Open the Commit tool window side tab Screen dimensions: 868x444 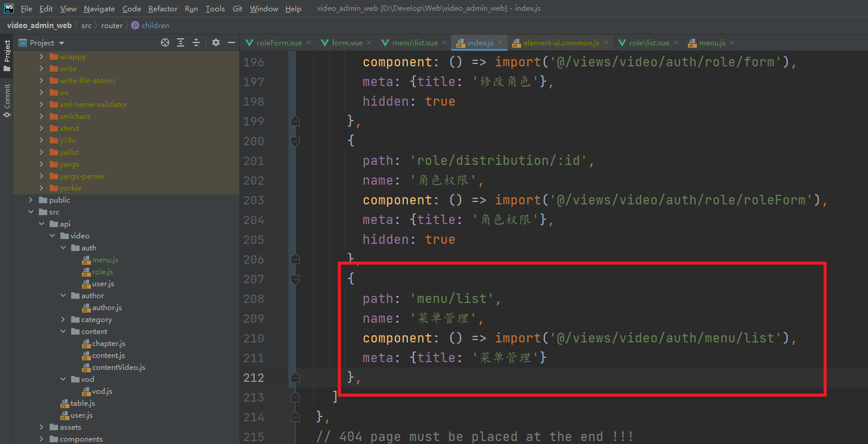point(7,100)
